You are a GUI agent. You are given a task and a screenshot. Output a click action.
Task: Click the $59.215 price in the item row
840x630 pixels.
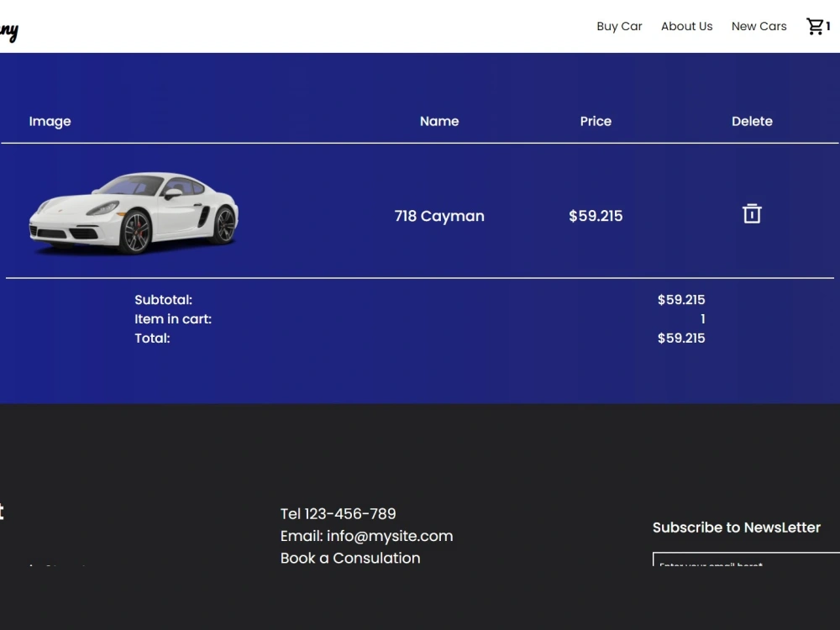(x=596, y=216)
